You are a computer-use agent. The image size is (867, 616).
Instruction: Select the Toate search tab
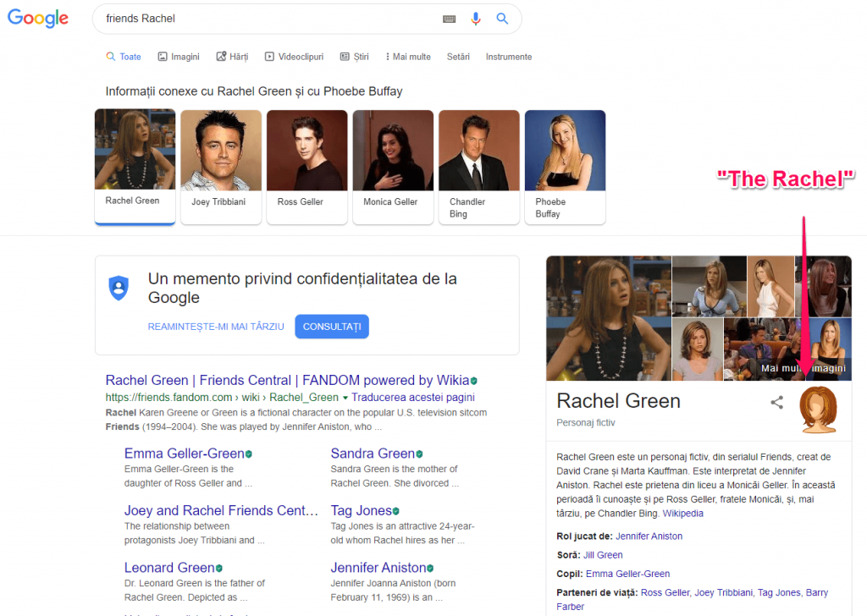[x=124, y=57]
